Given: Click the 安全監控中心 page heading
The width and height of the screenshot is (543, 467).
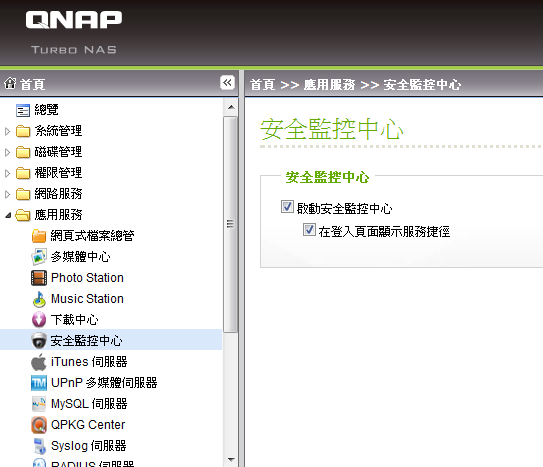Looking at the screenshot, I should 332,129.
